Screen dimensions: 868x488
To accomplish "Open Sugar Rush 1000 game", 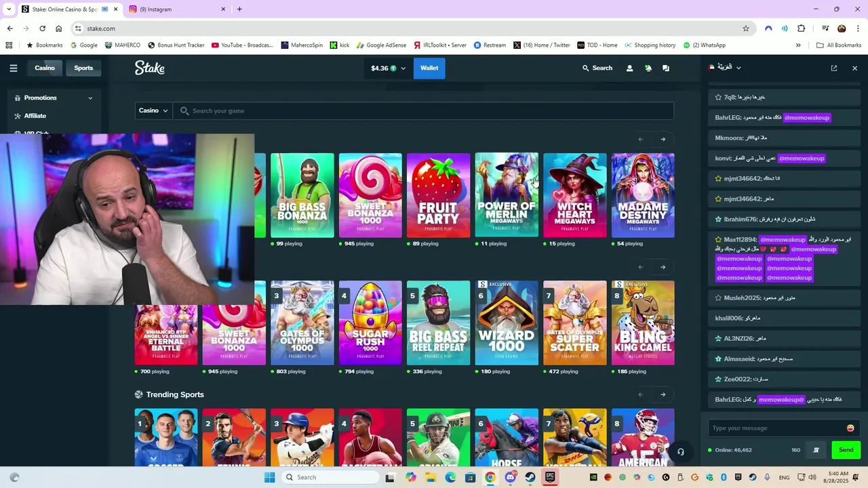I will coord(370,323).
